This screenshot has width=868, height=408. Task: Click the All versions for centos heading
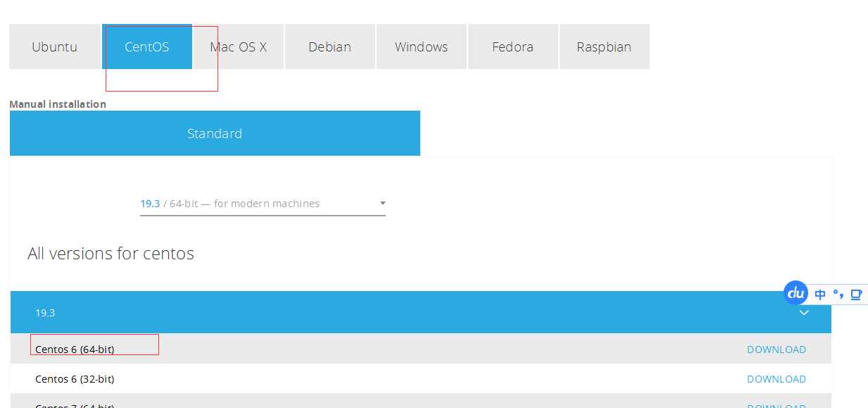111,254
